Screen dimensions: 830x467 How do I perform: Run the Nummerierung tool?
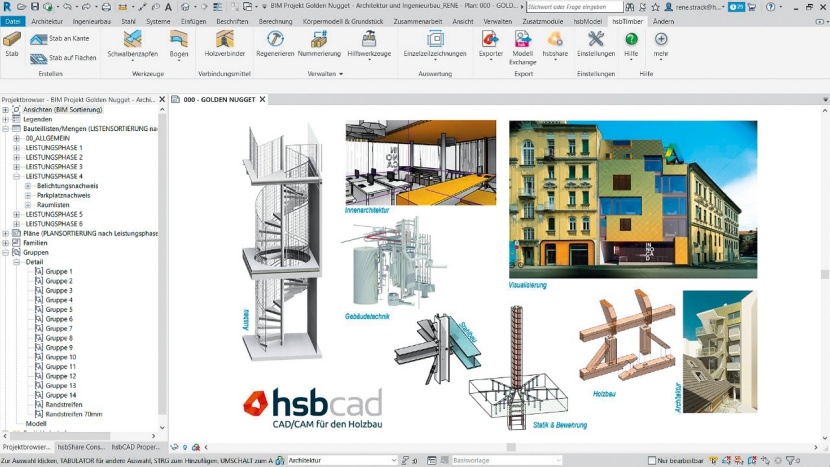coord(319,39)
